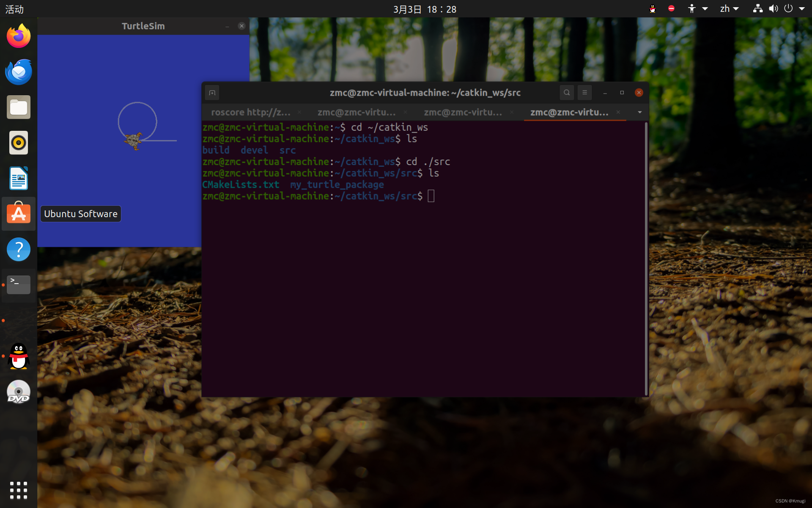Click the Activities button (活动)

pyautogui.click(x=14, y=9)
